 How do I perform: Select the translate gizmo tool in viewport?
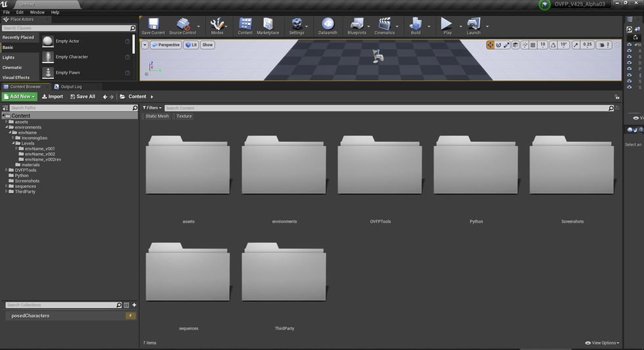coord(490,45)
